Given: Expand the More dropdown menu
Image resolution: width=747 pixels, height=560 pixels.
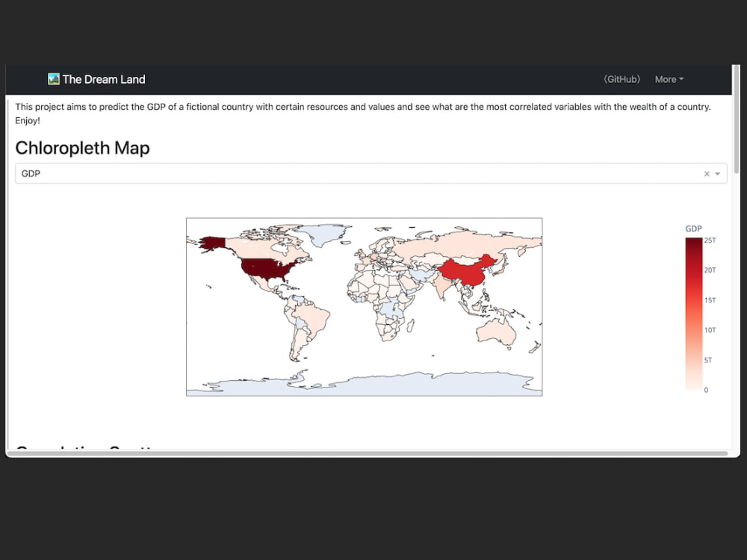Looking at the screenshot, I should click(x=669, y=80).
